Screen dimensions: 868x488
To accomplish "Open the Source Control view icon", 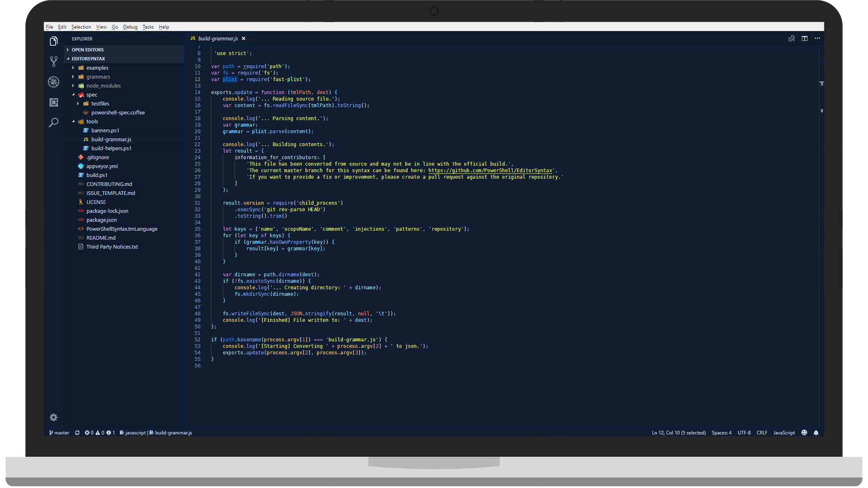I will (54, 61).
